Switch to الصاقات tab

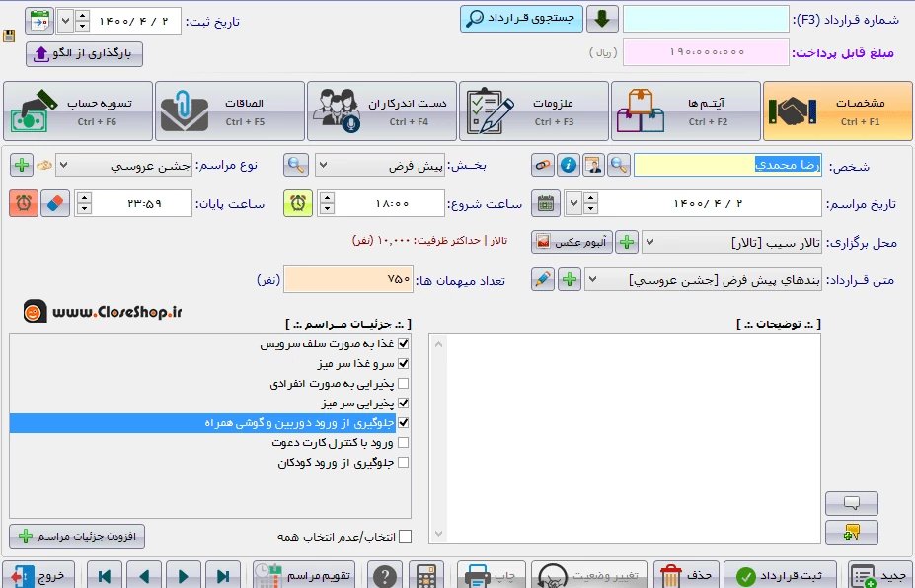[230, 110]
